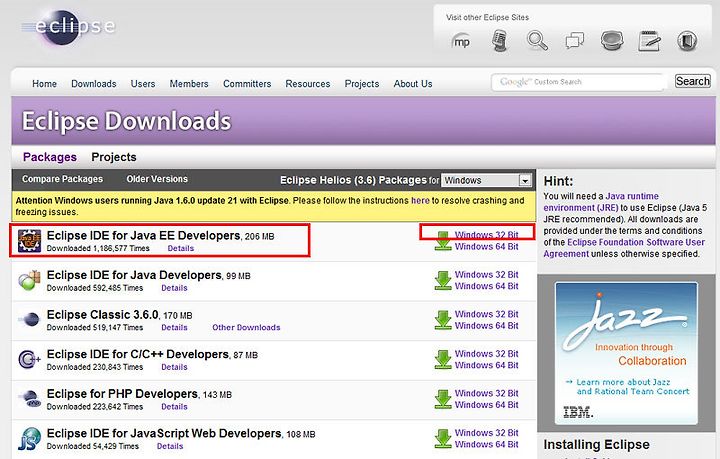Image resolution: width=720 pixels, height=459 pixels.
Task: Open Details for Java Developers
Action: [174, 288]
